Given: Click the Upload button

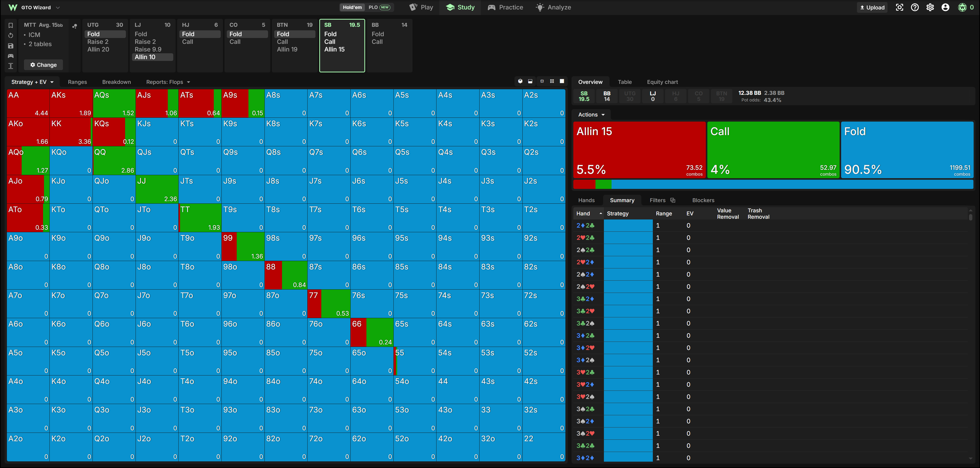Looking at the screenshot, I should coord(872,7).
